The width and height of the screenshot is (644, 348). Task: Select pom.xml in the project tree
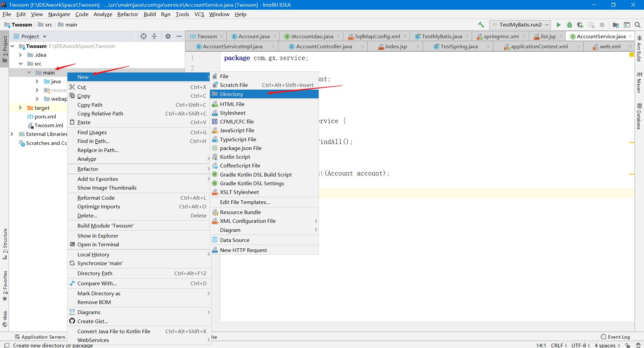pos(45,116)
